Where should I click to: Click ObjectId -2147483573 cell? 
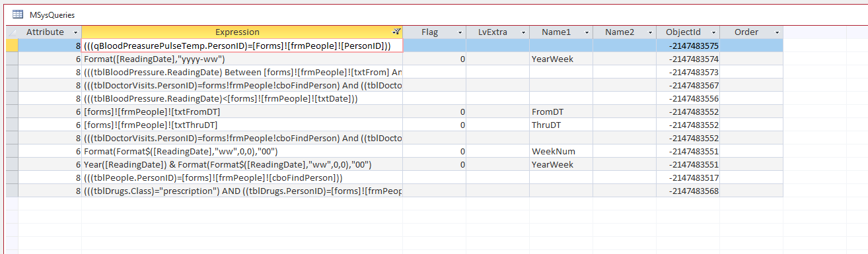pos(688,72)
